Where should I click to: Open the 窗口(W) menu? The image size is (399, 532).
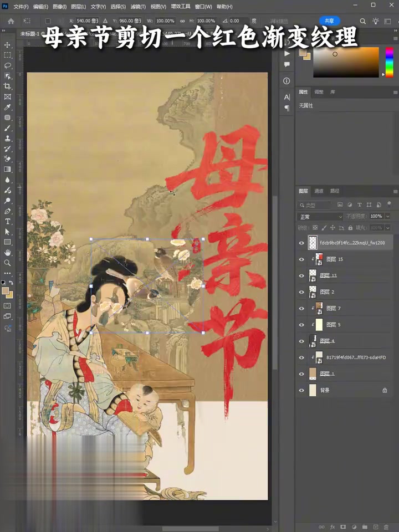click(x=203, y=7)
